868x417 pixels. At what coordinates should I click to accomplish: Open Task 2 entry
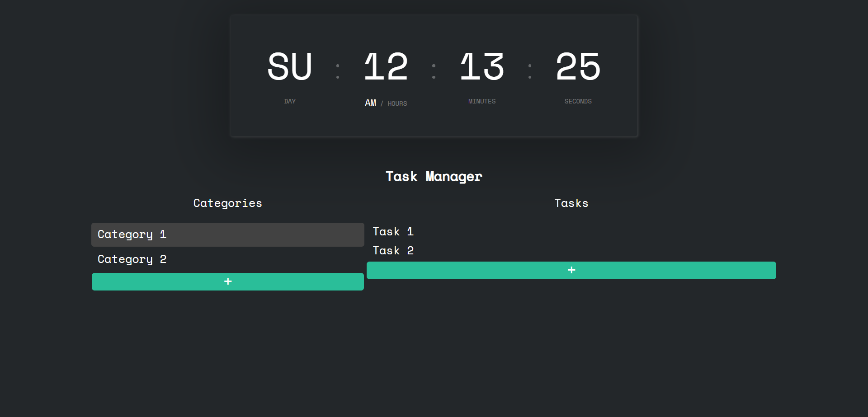point(393,251)
